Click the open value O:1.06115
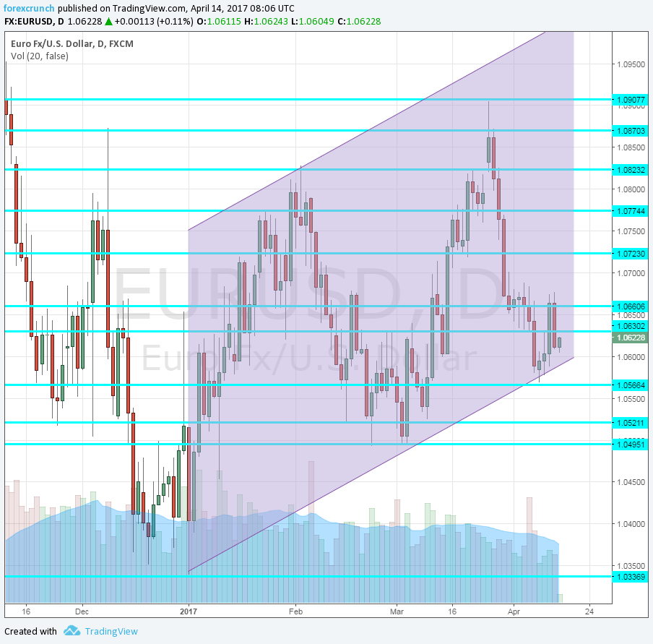653x644 pixels. 219,21
